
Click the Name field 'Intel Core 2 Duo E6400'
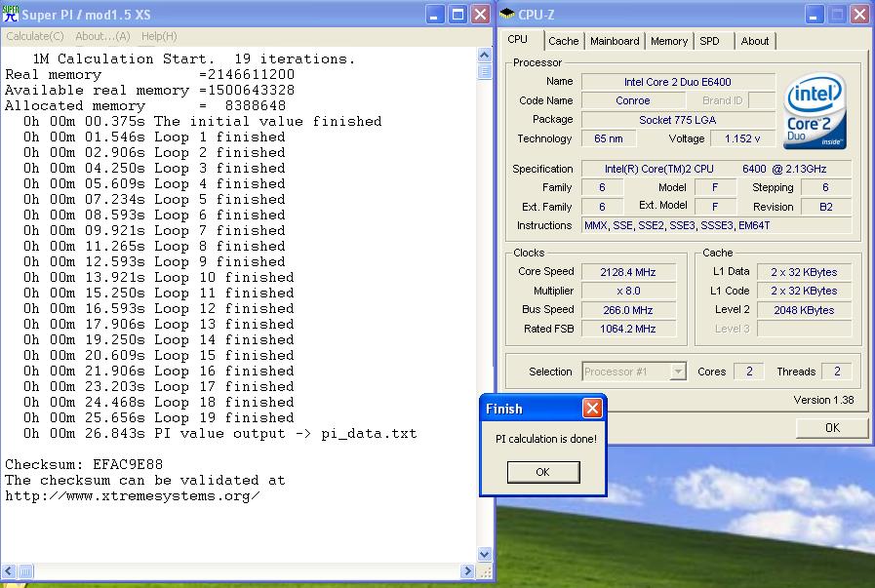coord(677,82)
